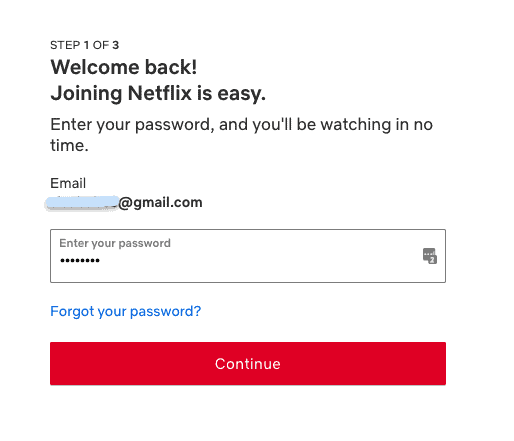Screen dimensions: 514x441
Task: Click the word 'Joining' in the heading
Action: (87, 93)
